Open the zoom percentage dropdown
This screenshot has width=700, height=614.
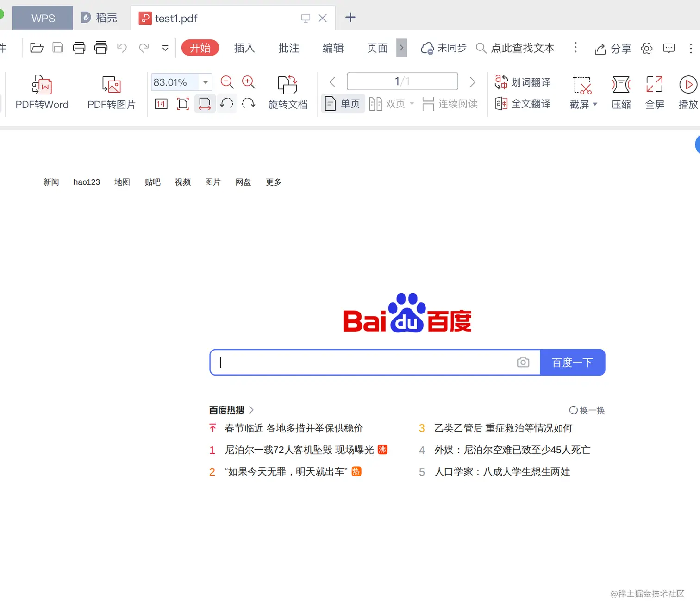point(206,82)
